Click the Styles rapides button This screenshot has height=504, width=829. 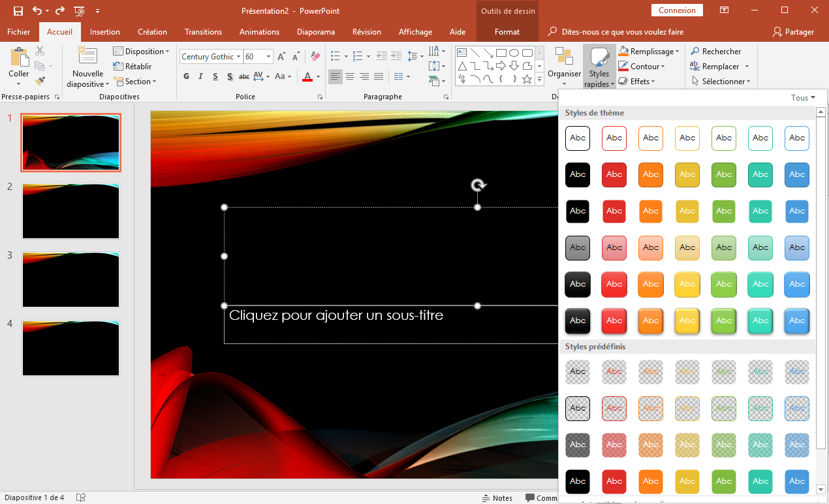pos(599,67)
